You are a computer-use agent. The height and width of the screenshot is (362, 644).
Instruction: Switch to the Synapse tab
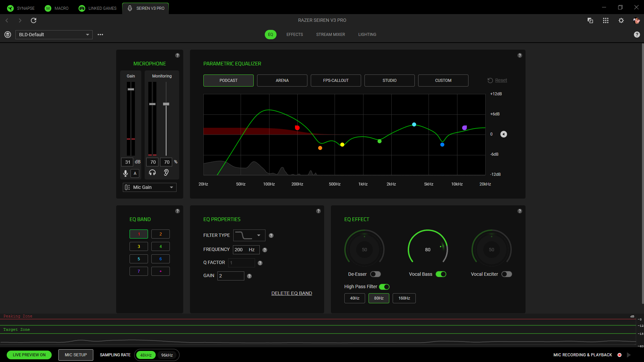[x=21, y=8]
